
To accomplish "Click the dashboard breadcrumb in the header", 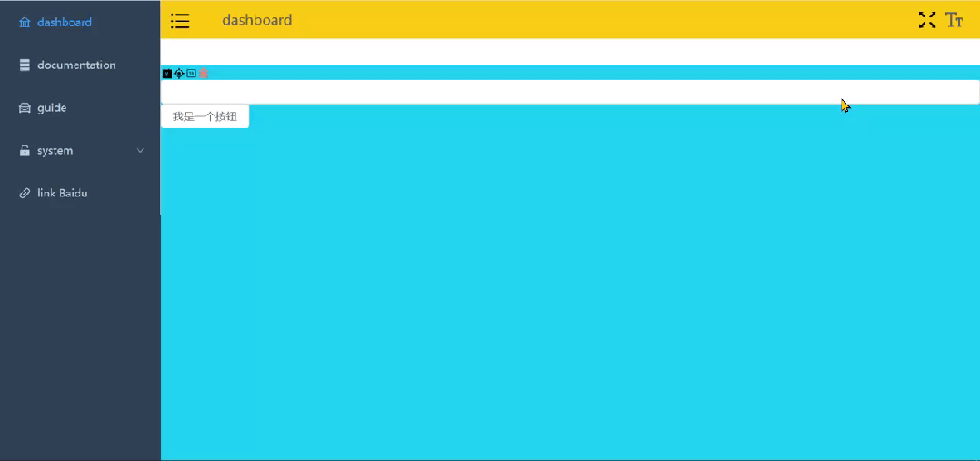I will pos(257,20).
